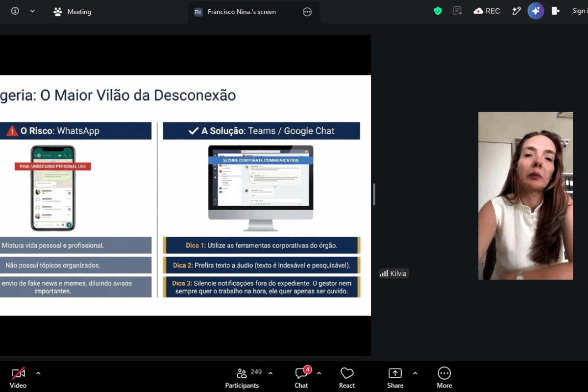The image size is (588, 392).
Task: Click the divider handle between screen and video
Action: click(374, 195)
